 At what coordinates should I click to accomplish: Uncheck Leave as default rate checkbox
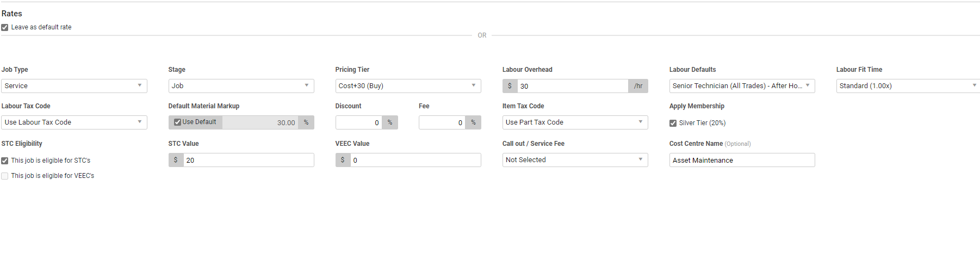tap(5, 27)
